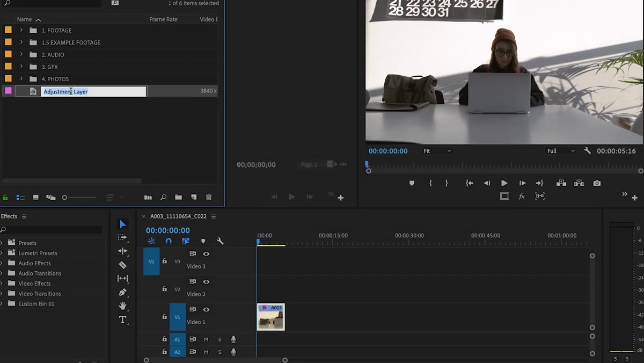Viewport: 644px width, 363px height.
Task: Toggle Linked Selection in timeline
Action: 186,241
